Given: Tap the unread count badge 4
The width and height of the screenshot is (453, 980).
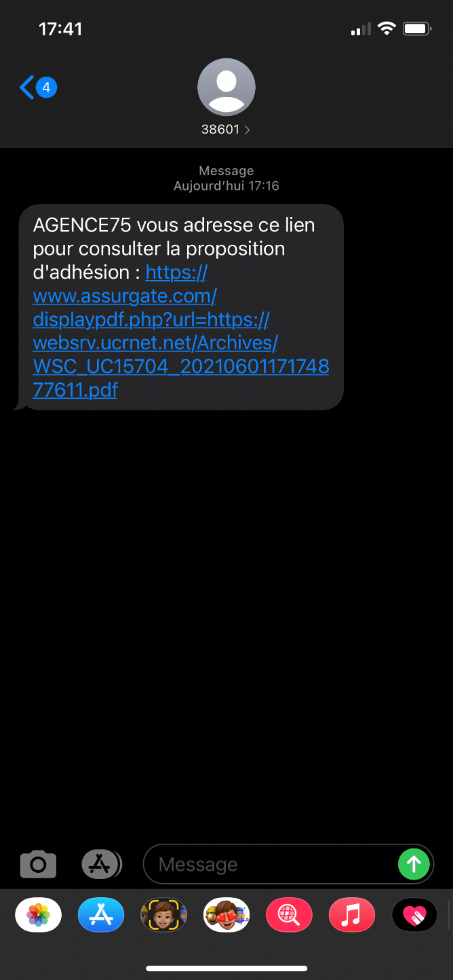Looking at the screenshot, I should [x=46, y=87].
